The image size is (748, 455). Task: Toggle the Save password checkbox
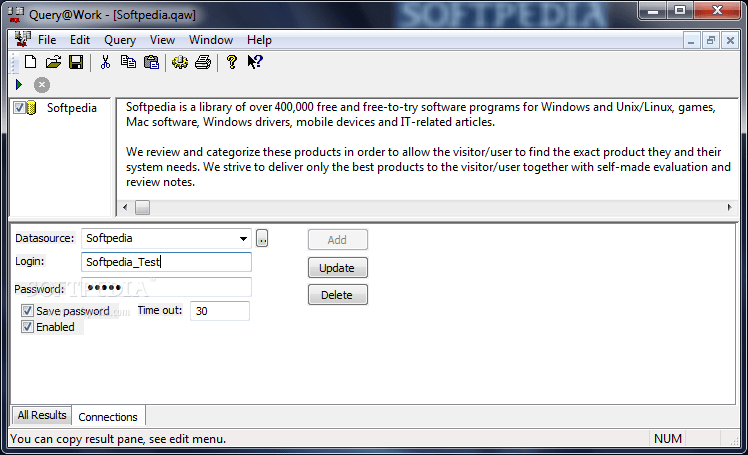coord(27,311)
